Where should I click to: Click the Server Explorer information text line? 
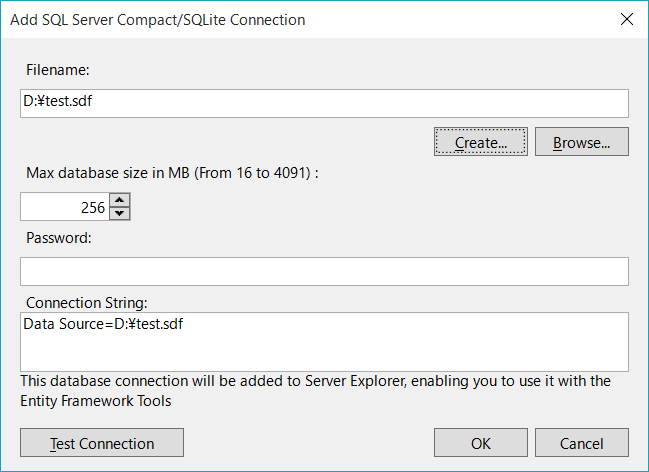(x=315, y=381)
